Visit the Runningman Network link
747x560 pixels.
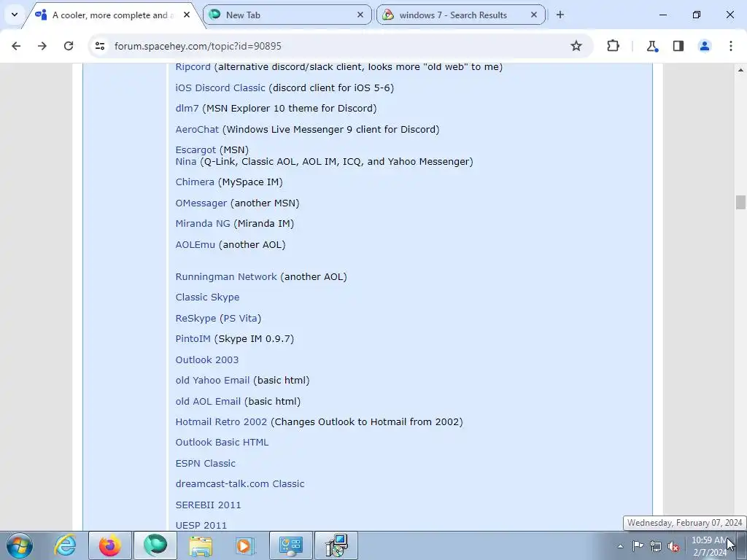click(226, 276)
